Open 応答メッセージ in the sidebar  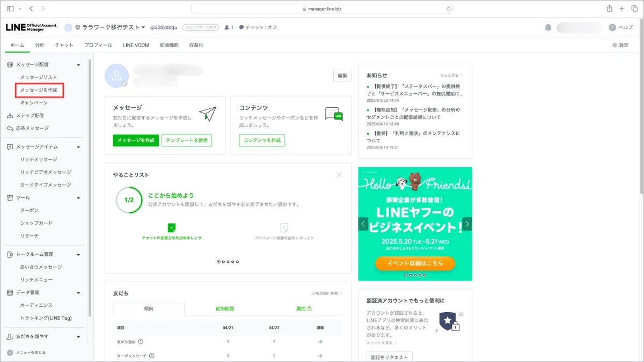[32, 128]
